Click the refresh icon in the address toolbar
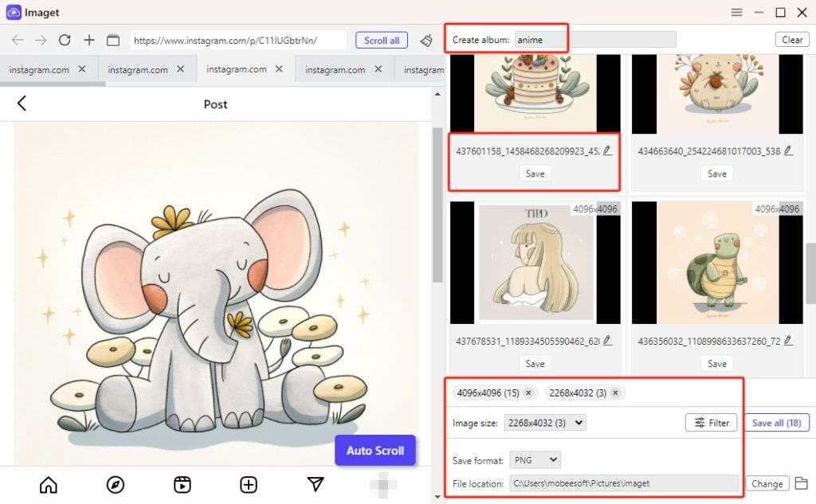The height and width of the screenshot is (504, 816). click(65, 40)
